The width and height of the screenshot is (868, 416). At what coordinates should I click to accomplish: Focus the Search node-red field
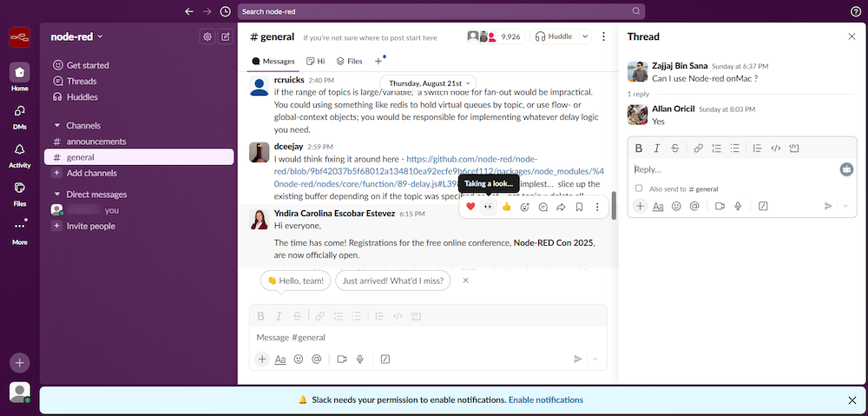441,11
